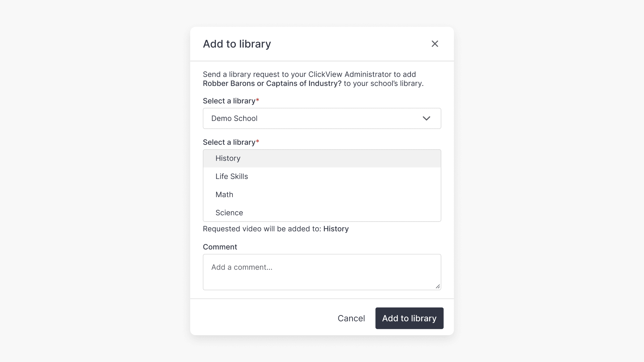Click the Select a library required field label
Viewport: 644px width, 362px height.
pyautogui.click(x=230, y=101)
